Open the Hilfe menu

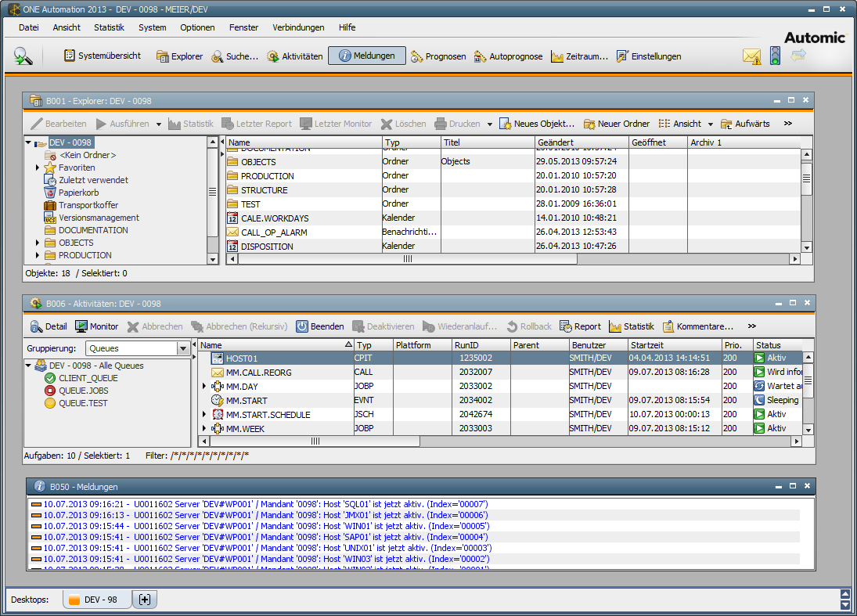pyautogui.click(x=347, y=27)
